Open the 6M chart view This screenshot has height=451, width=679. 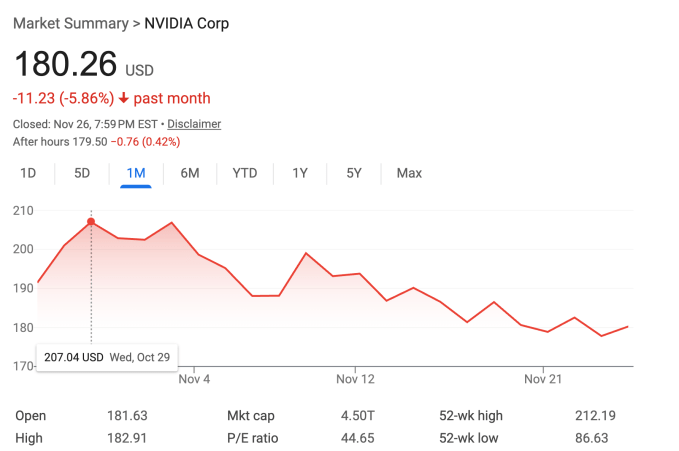(x=190, y=173)
